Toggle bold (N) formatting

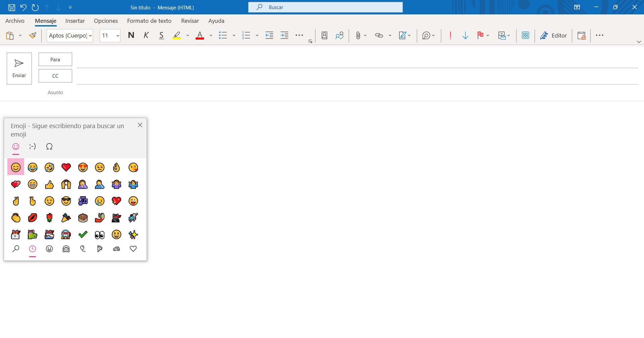(x=131, y=35)
